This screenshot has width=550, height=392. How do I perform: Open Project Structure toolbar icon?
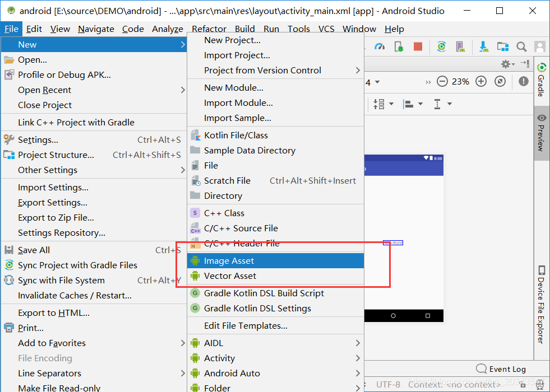pyautogui.click(x=503, y=46)
